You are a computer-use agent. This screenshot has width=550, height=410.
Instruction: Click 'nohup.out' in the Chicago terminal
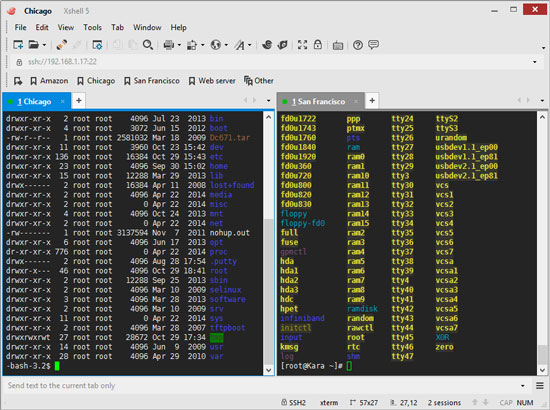point(230,233)
